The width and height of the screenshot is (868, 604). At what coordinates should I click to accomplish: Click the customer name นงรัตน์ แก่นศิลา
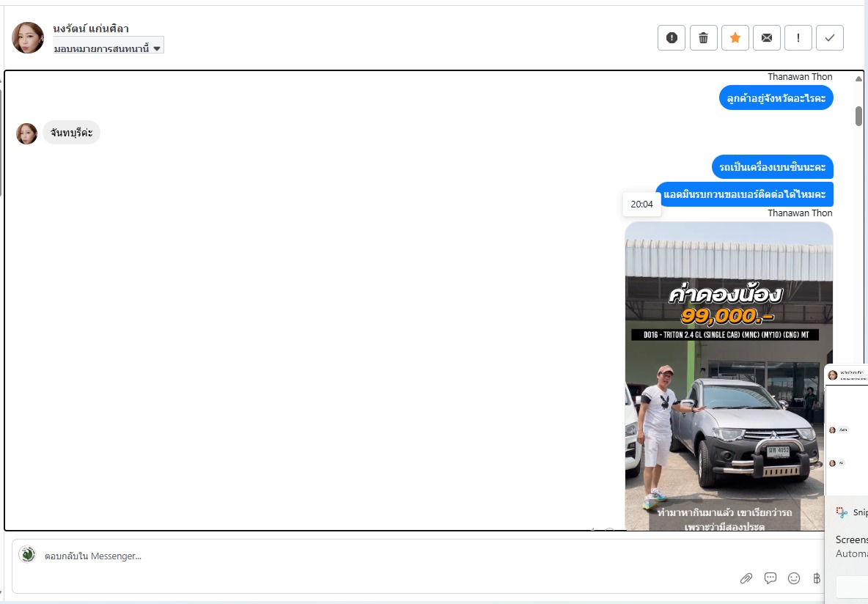[x=91, y=29]
